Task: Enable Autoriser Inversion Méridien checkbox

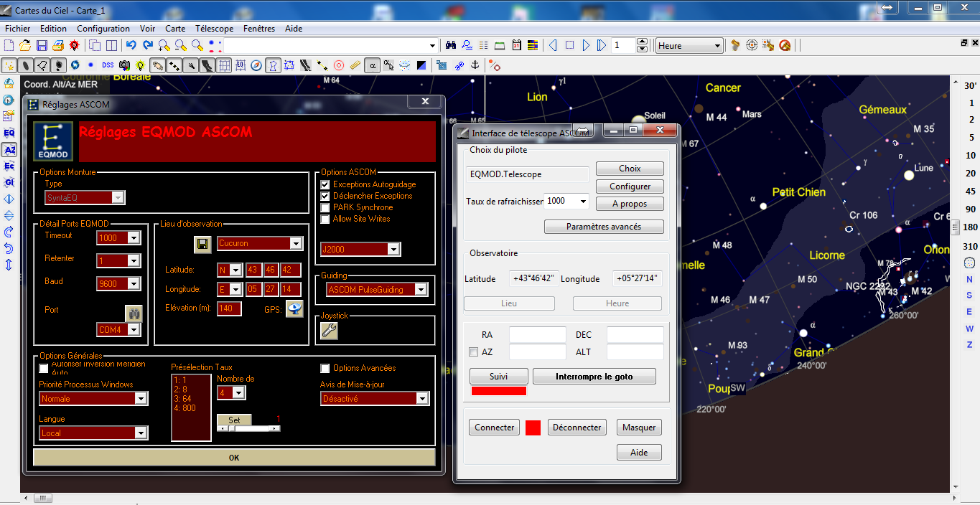Action: pos(44,368)
